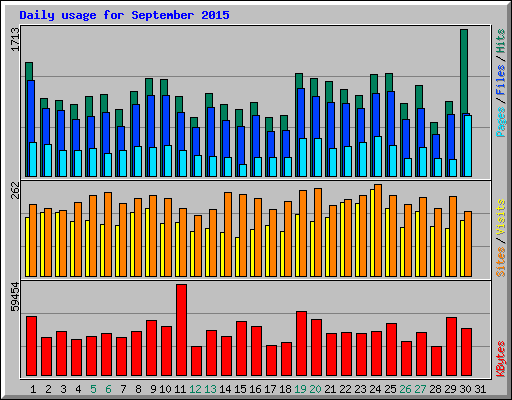Screen dimensions: 512x400
Task: Click the red KBytes bar for day 19
Action: tap(301, 344)
